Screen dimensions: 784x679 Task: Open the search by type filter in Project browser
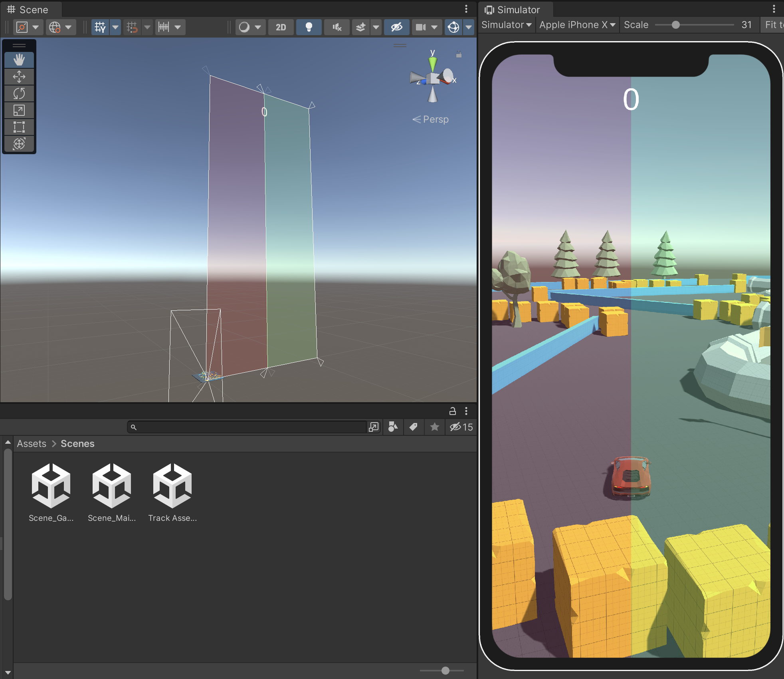(393, 427)
